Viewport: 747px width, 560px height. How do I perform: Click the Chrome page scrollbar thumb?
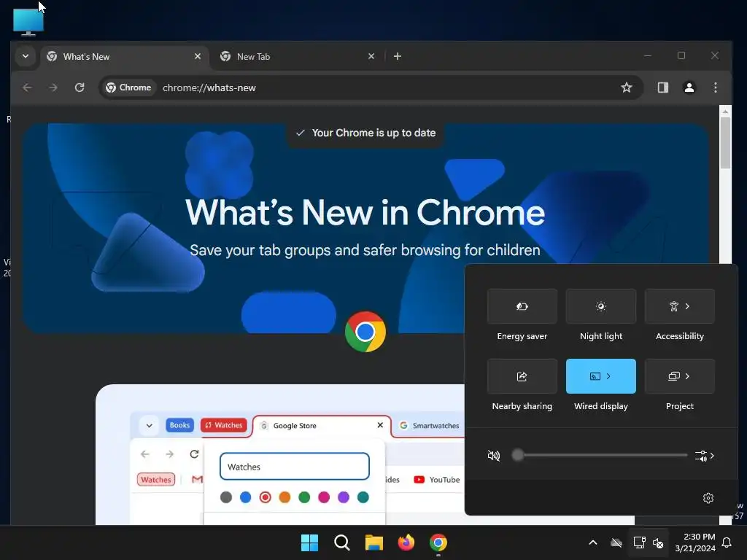[725, 142]
